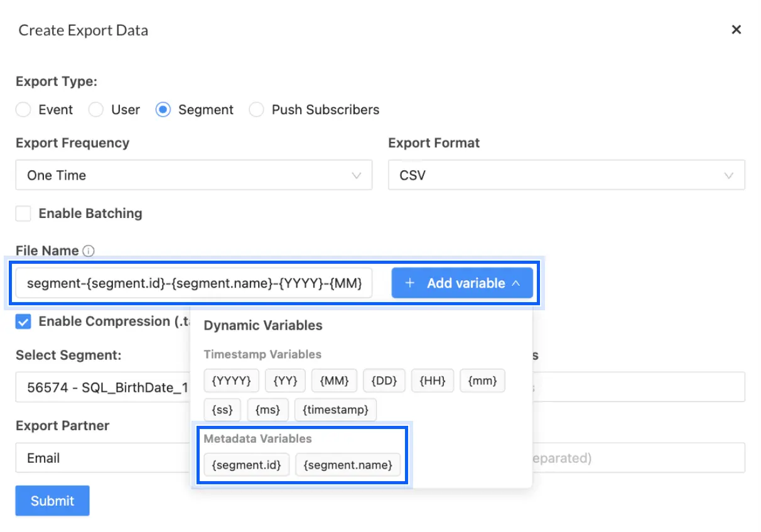Click the Timestamp Variables label
The height and width of the screenshot is (532, 761).
pos(262,354)
